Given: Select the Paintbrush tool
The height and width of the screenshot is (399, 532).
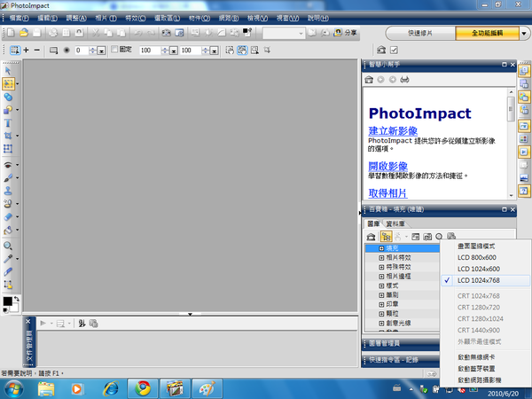Looking at the screenshot, I should [8, 178].
